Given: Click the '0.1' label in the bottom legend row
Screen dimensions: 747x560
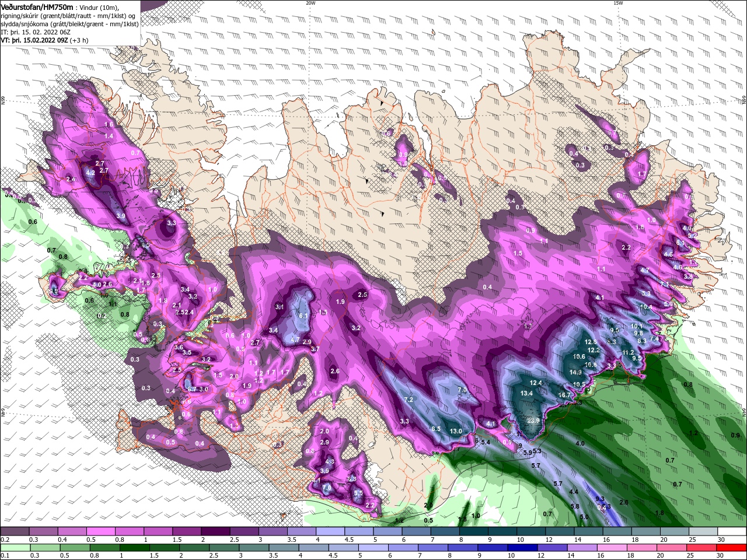Looking at the screenshot, I should click(x=5, y=556).
